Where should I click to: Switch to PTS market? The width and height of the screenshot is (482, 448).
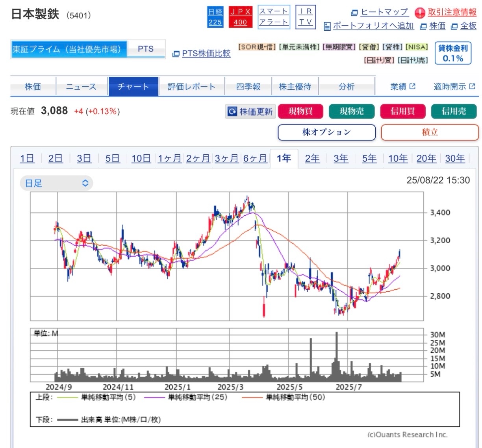pos(146,49)
